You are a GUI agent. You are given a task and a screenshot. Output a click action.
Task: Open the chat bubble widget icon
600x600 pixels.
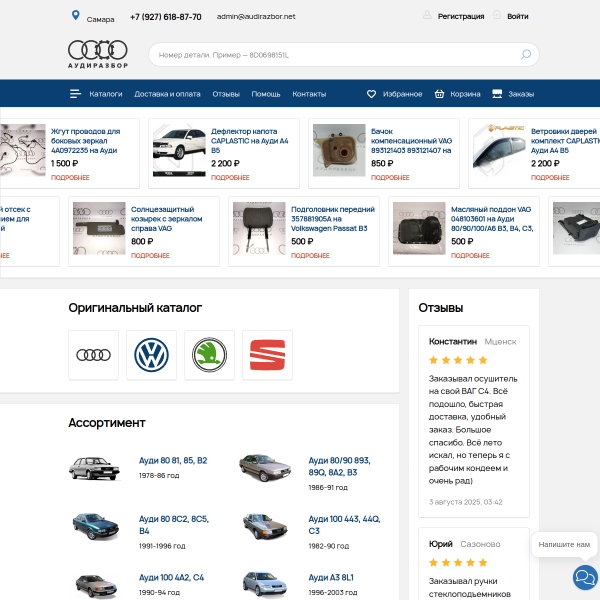tap(585, 577)
